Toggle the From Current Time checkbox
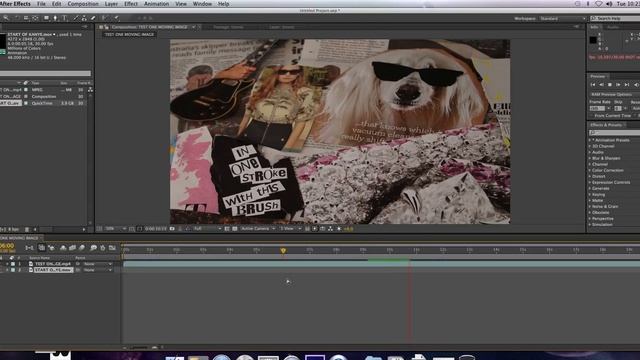This screenshot has height=360, width=640. point(591,116)
